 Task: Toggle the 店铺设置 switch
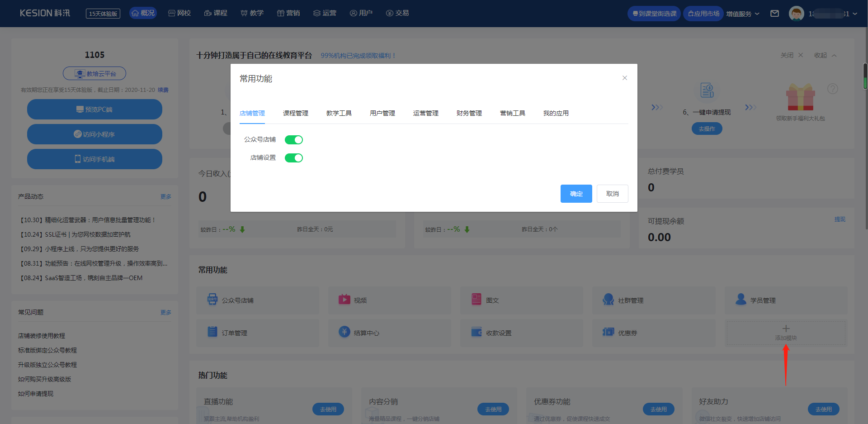[x=294, y=158]
